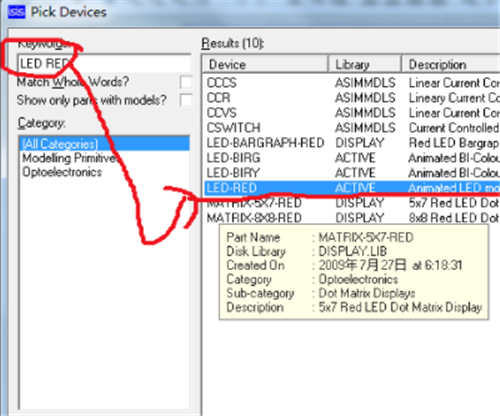Sort results by the Device column header
The height and width of the screenshot is (416, 500).
265,64
